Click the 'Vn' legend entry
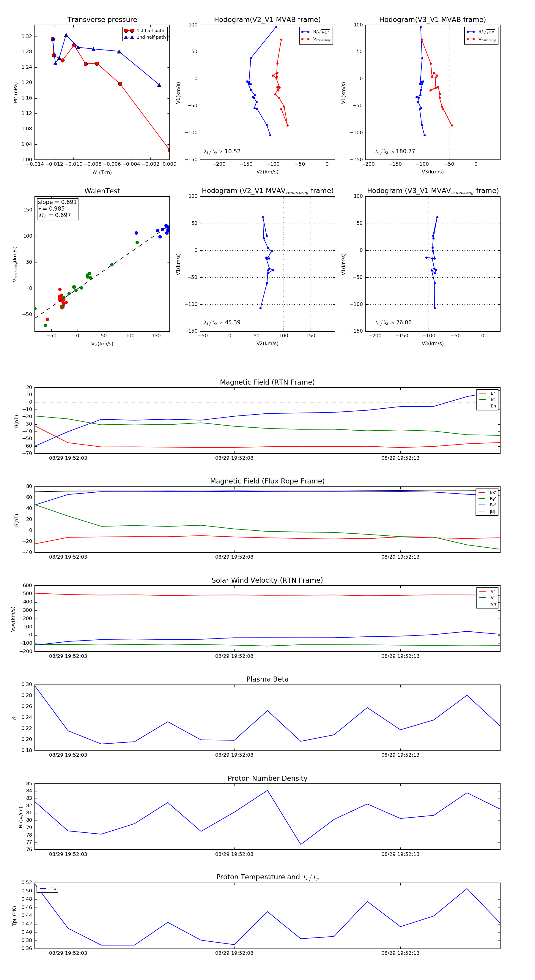 click(x=488, y=604)
